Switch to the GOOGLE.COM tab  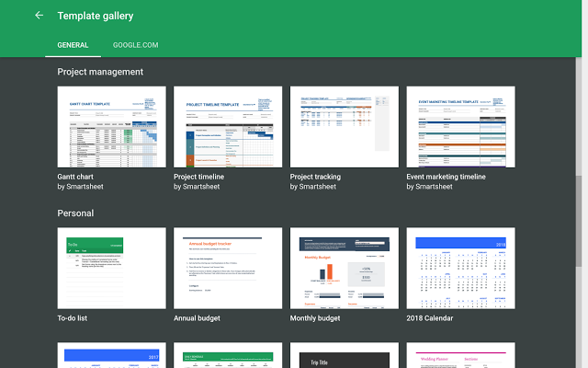tap(135, 44)
